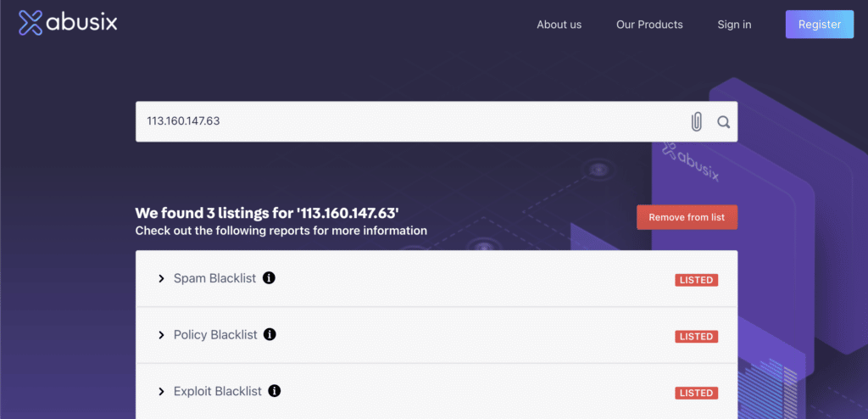This screenshot has width=868, height=419.
Task: Expand the Spam Blacklist chevron
Action: point(161,278)
